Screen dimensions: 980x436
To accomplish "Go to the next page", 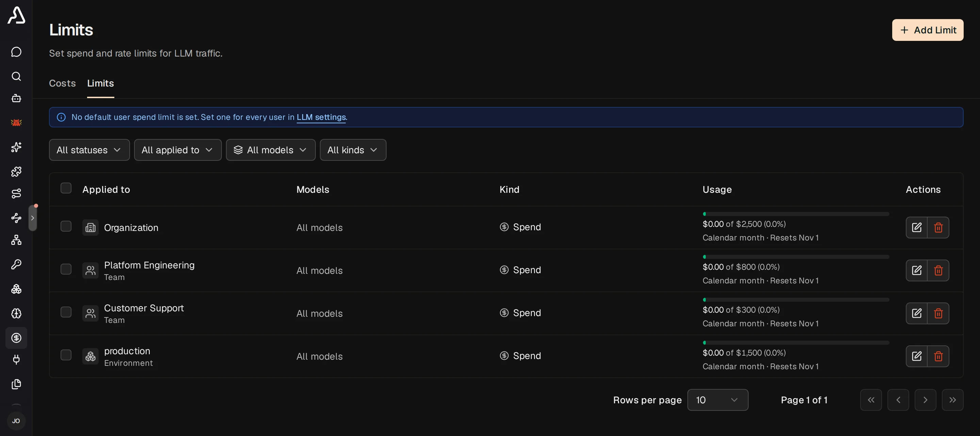I will (x=925, y=400).
